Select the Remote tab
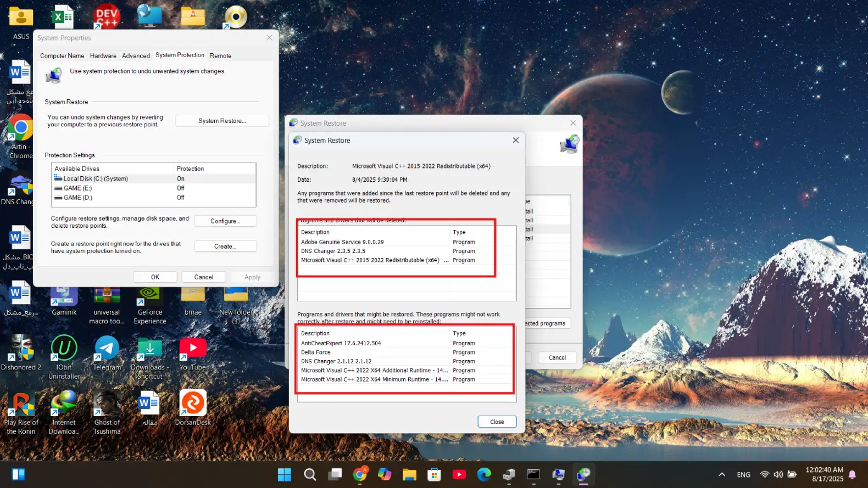This screenshot has width=868, height=488. [220, 55]
